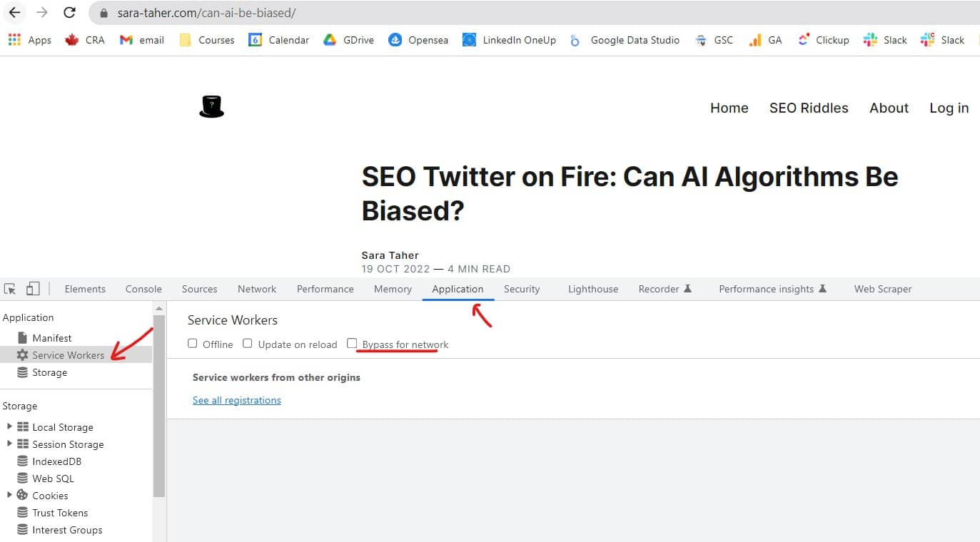Viewport: 980px width, 542px height.
Task: Click the SEO Riddles navigation link
Action: coord(809,108)
